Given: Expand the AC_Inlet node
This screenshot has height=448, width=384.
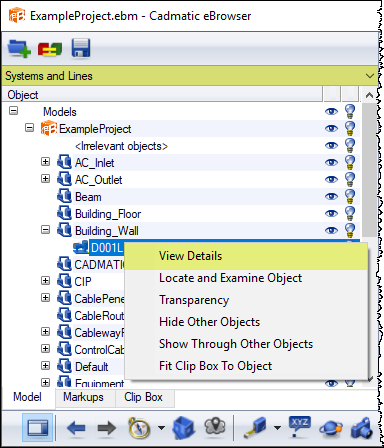Looking at the screenshot, I should [45, 162].
